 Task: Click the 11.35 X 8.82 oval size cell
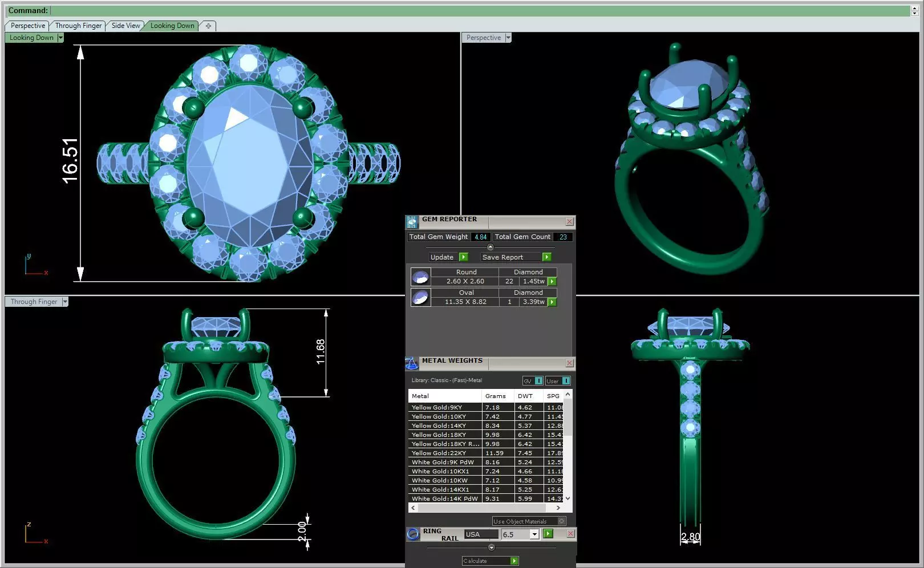pos(465,302)
